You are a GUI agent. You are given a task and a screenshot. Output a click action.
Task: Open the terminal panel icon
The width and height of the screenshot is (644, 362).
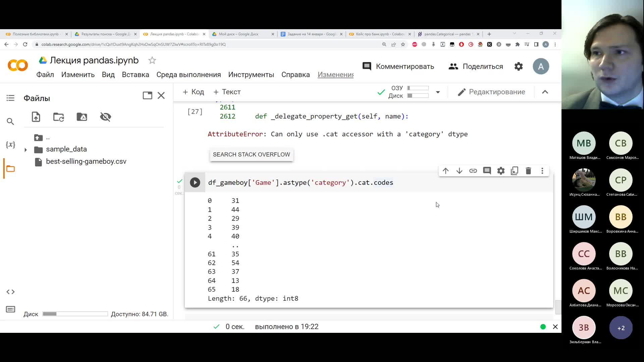10,309
